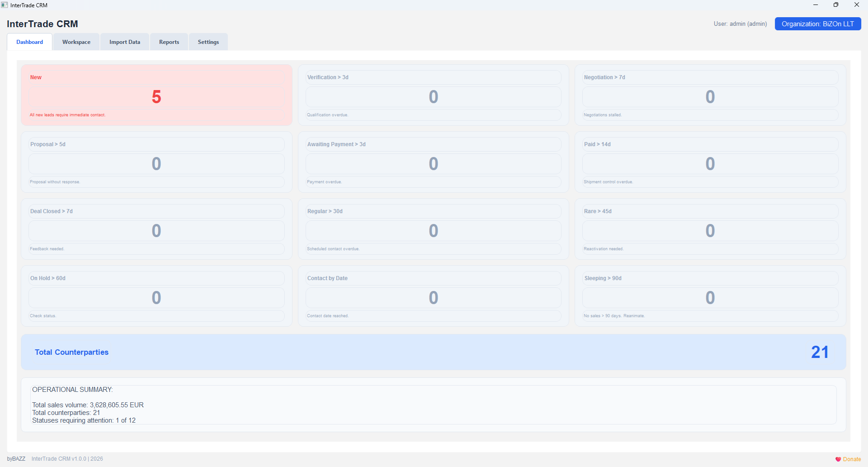Restore down the InterTrade CRM window
The width and height of the screenshot is (868, 467).
tap(836, 5)
